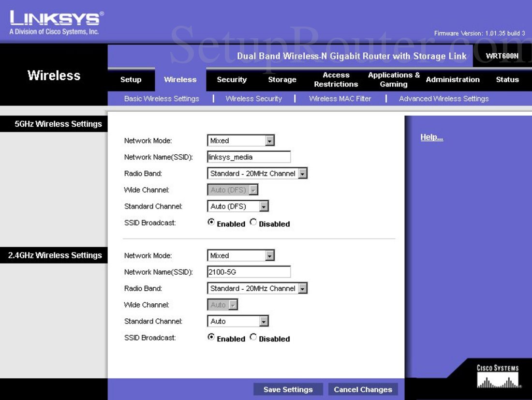Select the Access Restrictions tab
The height and width of the screenshot is (400, 532).
pos(336,79)
